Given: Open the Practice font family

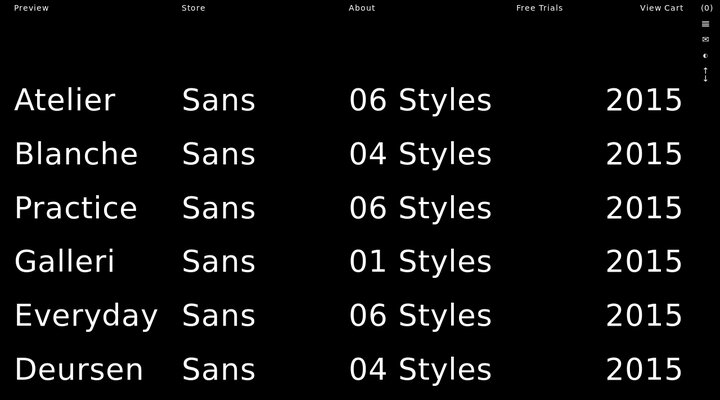Looking at the screenshot, I should pos(75,208).
